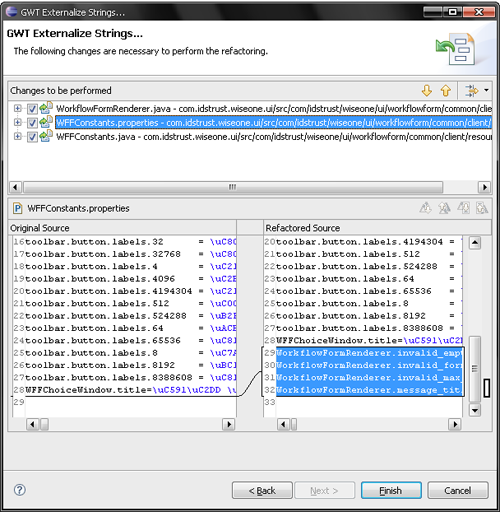The height and width of the screenshot is (512, 500).
Task: Click WFFConstants.java file change icon
Action: point(46,136)
